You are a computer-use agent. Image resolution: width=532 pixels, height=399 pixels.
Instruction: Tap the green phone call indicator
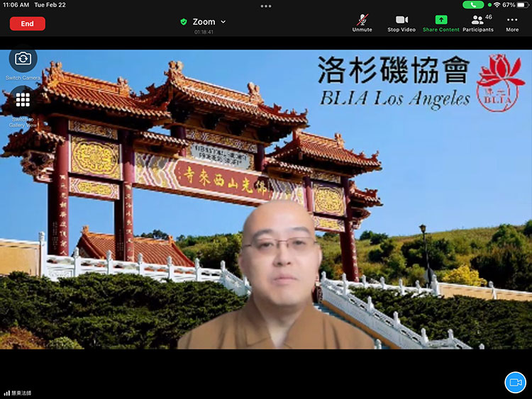[473, 5]
